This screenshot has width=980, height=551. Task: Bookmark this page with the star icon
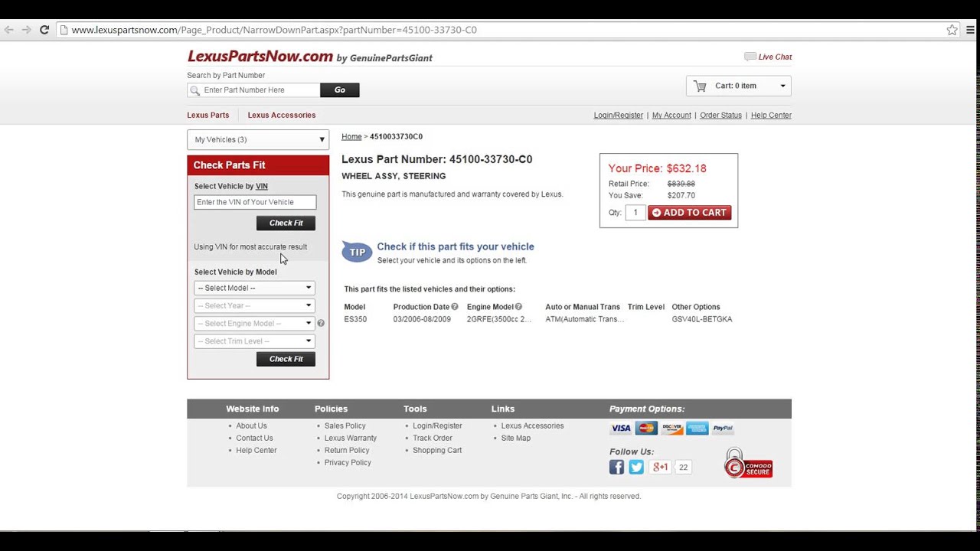coord(952,30)
